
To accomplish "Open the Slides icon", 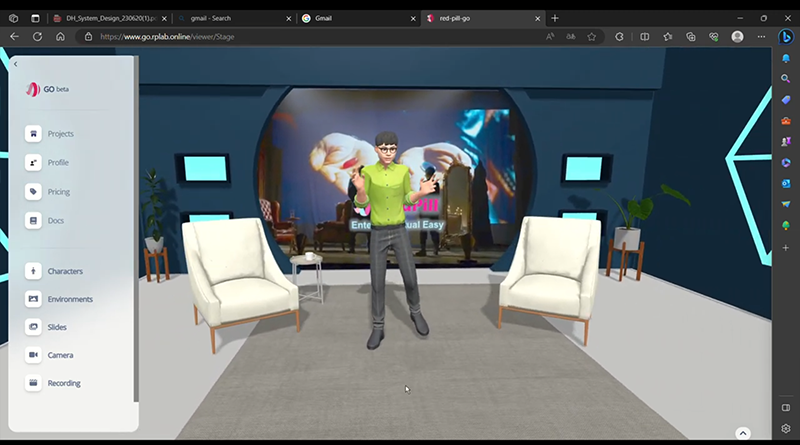I will pos(34,327).
